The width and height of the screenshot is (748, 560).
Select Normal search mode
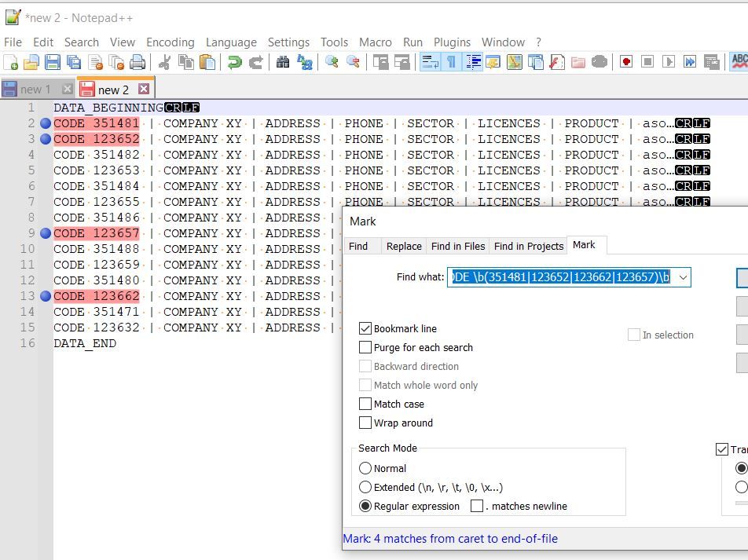click(365, 468)
